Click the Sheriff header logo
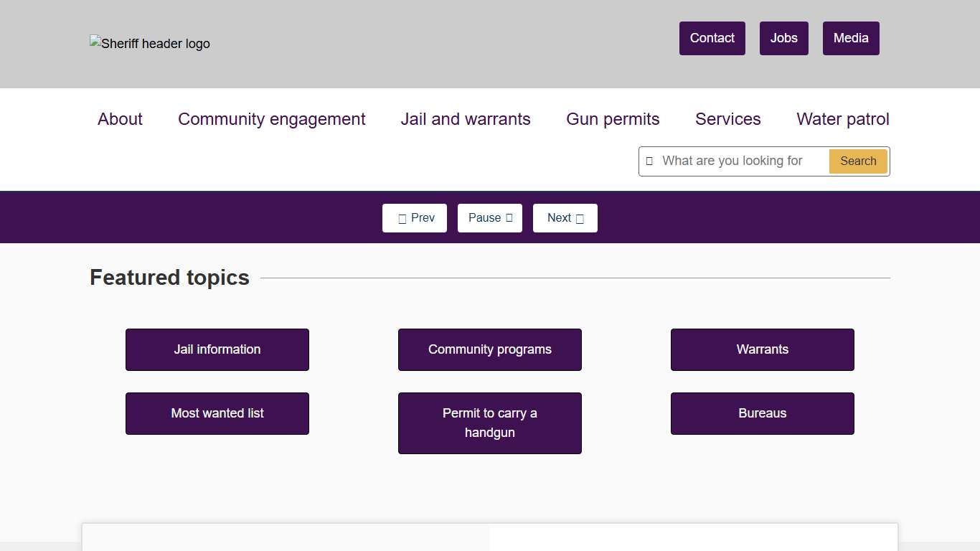Viewport: 980px width, 551px height. [150, 44]
